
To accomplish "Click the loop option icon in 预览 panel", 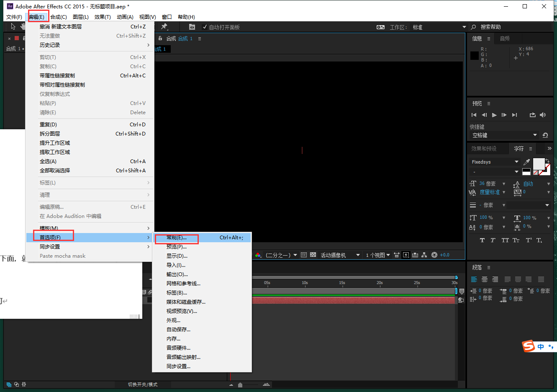I will coord(532,115).
